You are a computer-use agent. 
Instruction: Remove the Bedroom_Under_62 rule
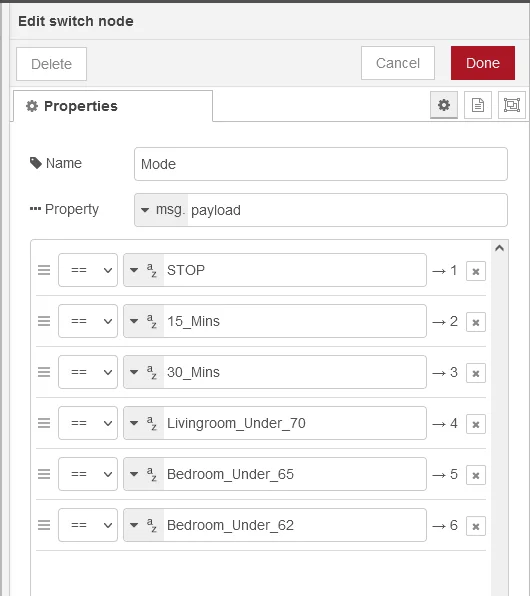(476, 526)
